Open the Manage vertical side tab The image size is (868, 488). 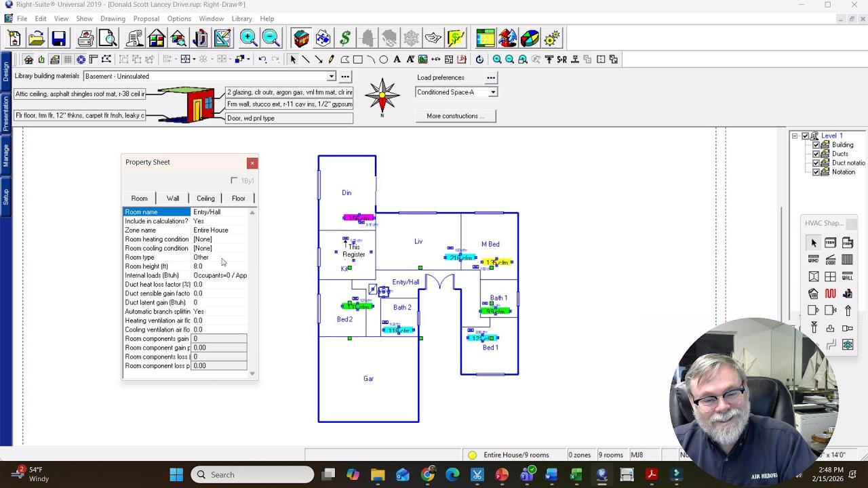point(5,155)
